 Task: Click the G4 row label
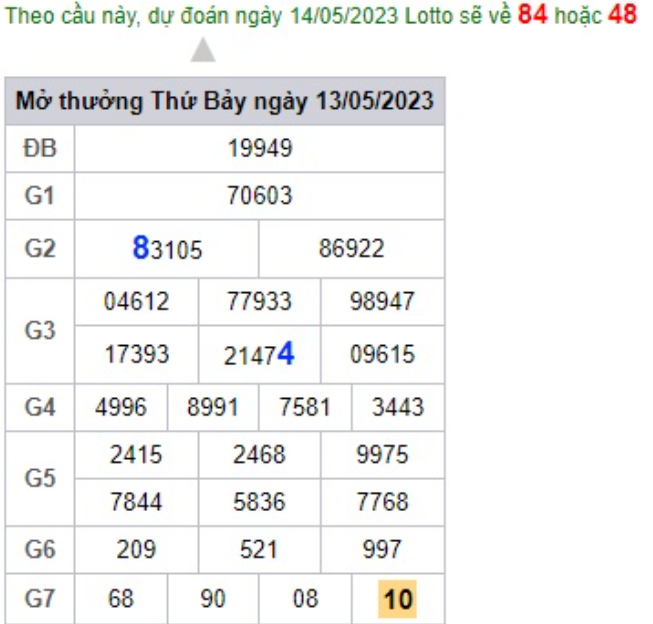click(x=40, y=407)
